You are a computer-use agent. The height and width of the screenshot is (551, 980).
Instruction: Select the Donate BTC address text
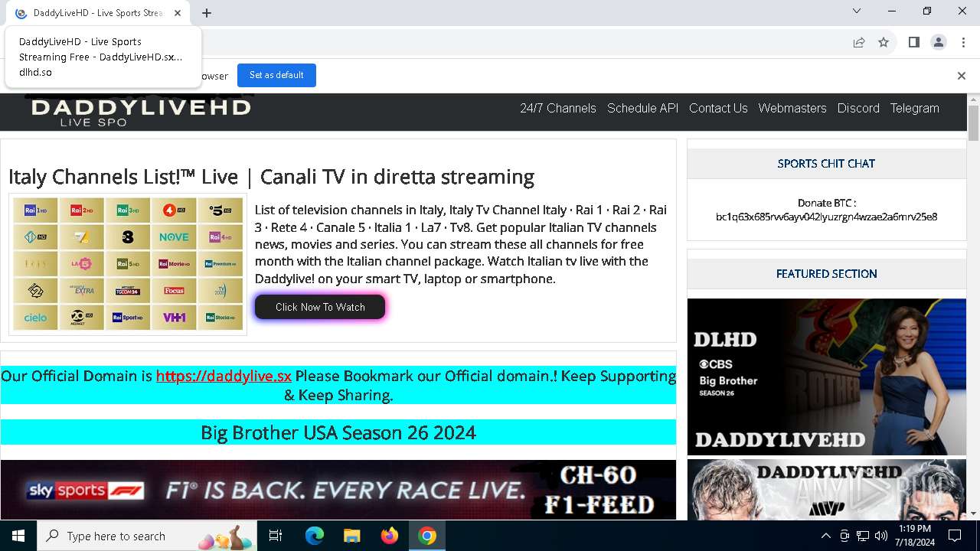tap(826, 217)
